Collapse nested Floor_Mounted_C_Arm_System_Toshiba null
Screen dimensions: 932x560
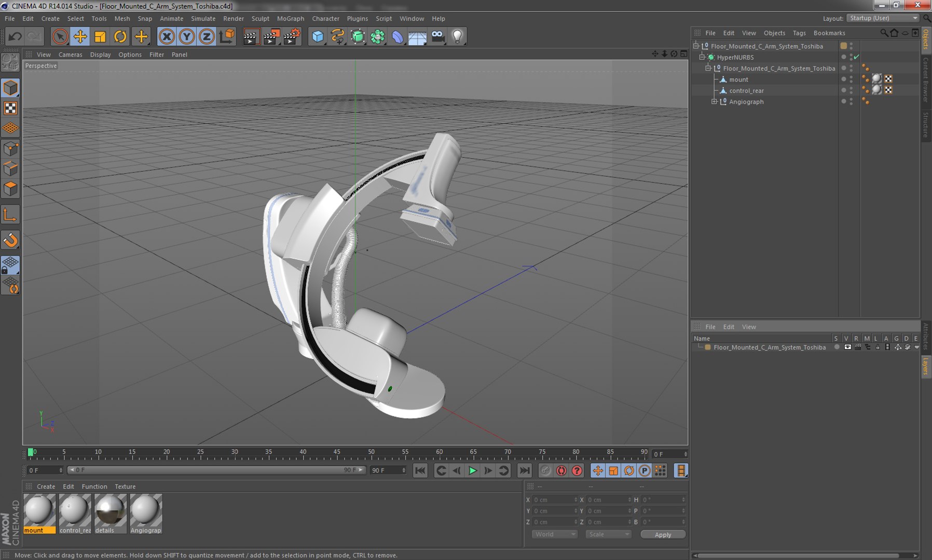(x=708, y=68)
